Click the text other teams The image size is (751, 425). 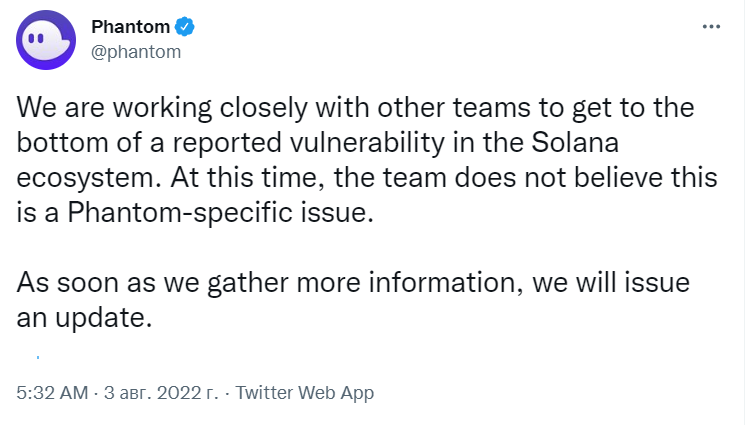click(454, 107)
